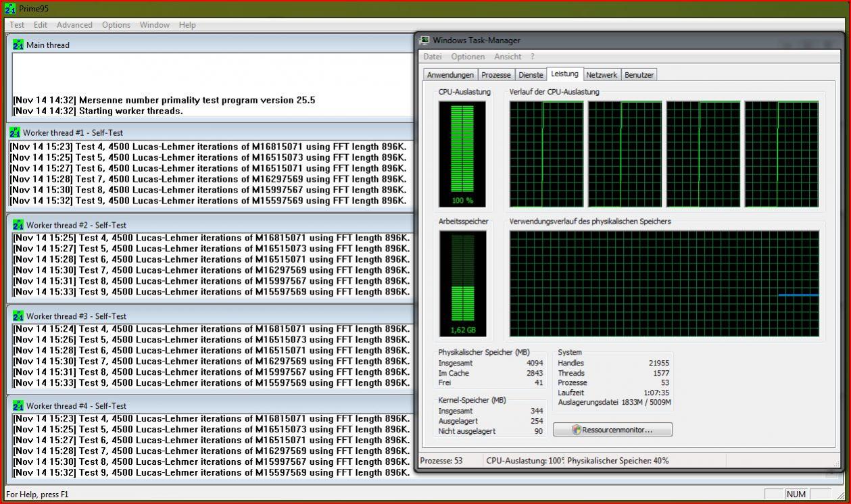The width and height of the screenshot is (851, 504).
Task: Click Worker #1 line 'Test 4' at 15:23
Action: 208,147
